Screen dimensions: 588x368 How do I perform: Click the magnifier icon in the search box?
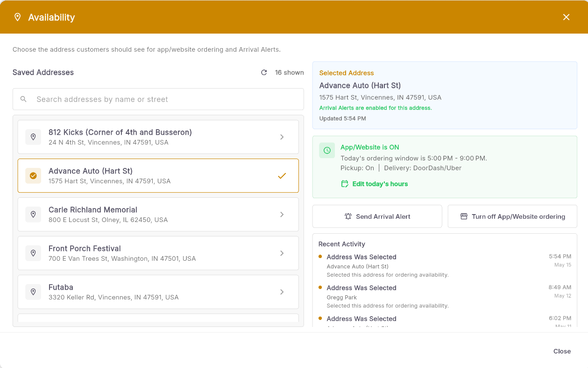23,99
